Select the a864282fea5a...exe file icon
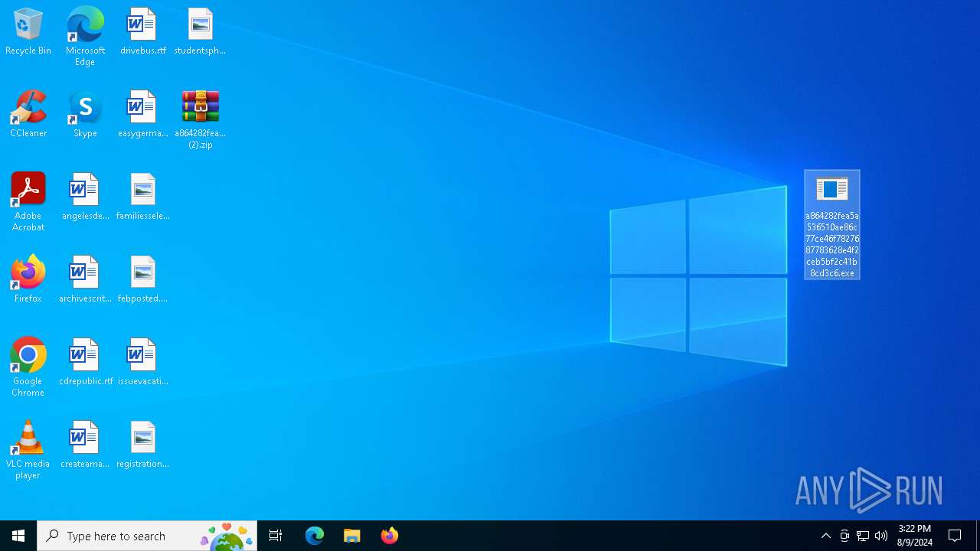 (x=832, y=224)
